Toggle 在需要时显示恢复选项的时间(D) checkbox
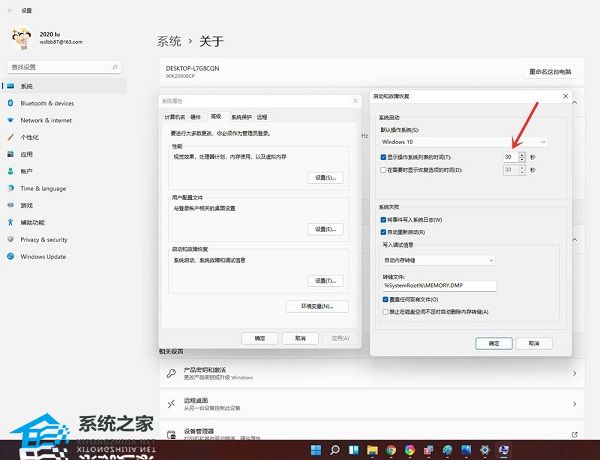Screen dimensions: 600x460 pyautogui.click(x=383, y=170)
